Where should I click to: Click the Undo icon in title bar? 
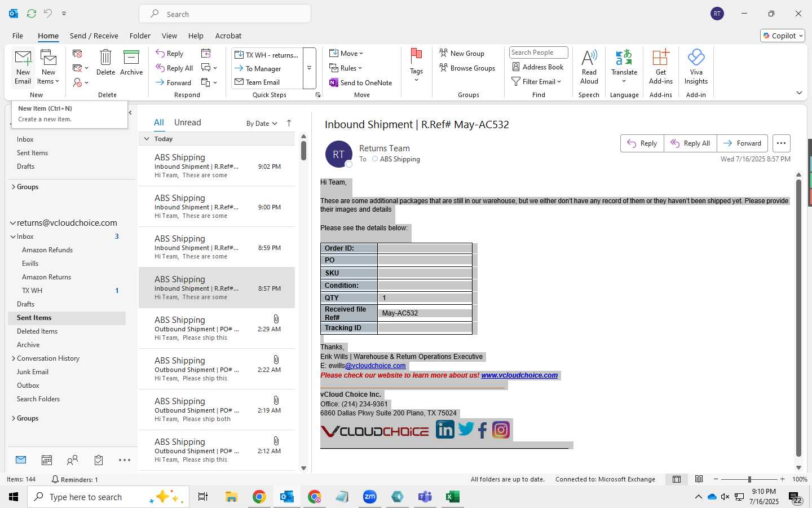[x=48, y=13]
